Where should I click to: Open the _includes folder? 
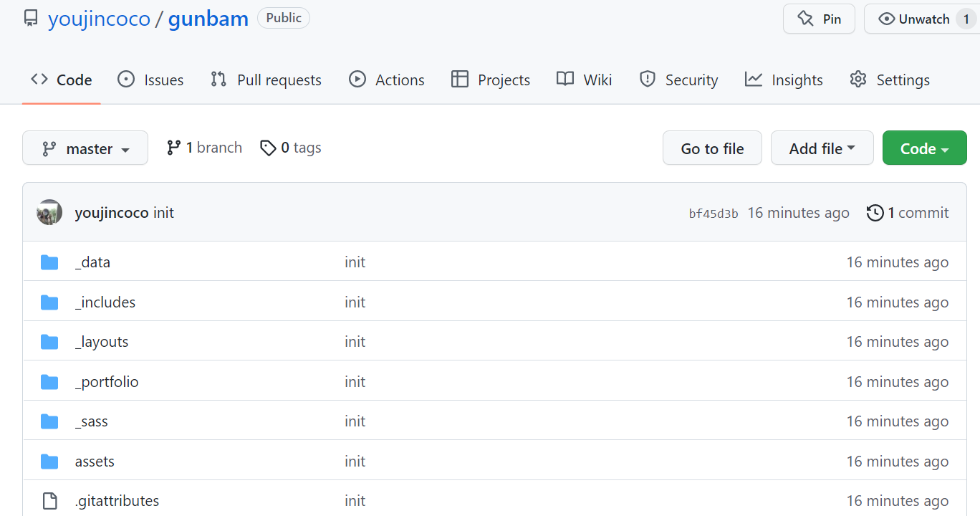pyautogui.click(x=105, y=302)
